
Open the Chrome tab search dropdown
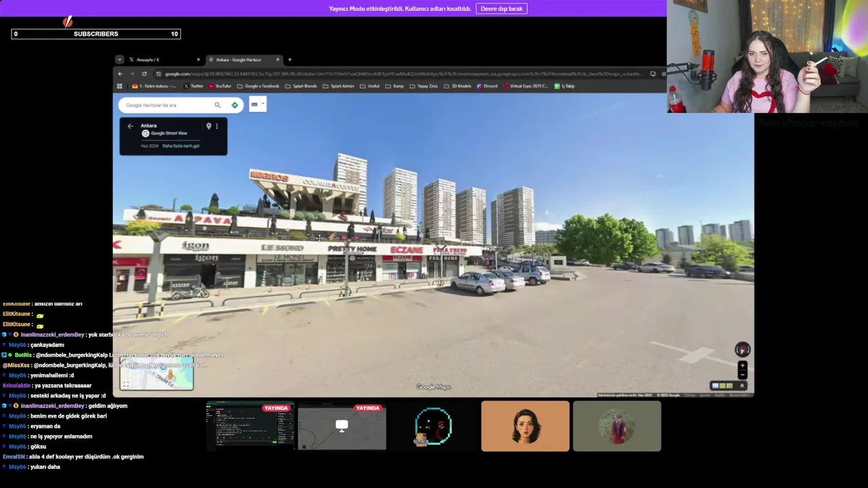119,60
